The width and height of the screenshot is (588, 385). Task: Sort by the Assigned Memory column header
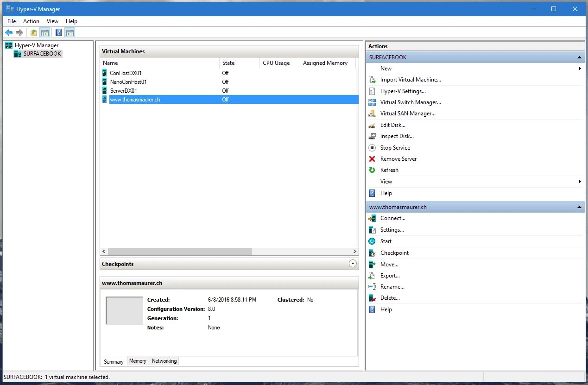click(328, 63)
